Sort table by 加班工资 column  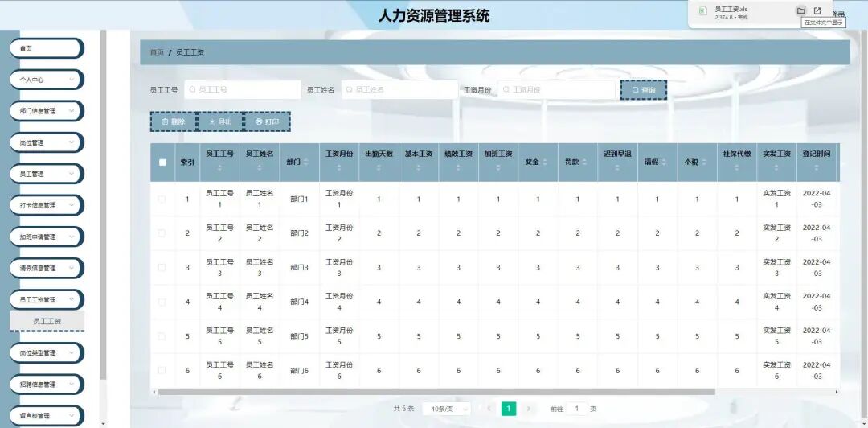click(x=498, y=167)
